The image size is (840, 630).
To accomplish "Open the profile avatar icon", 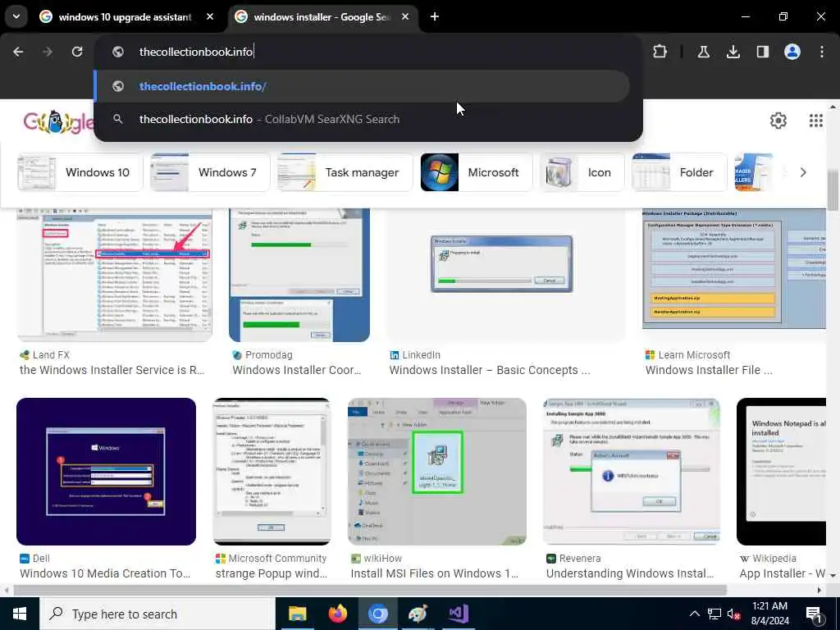I will click(x=792, y=52).
